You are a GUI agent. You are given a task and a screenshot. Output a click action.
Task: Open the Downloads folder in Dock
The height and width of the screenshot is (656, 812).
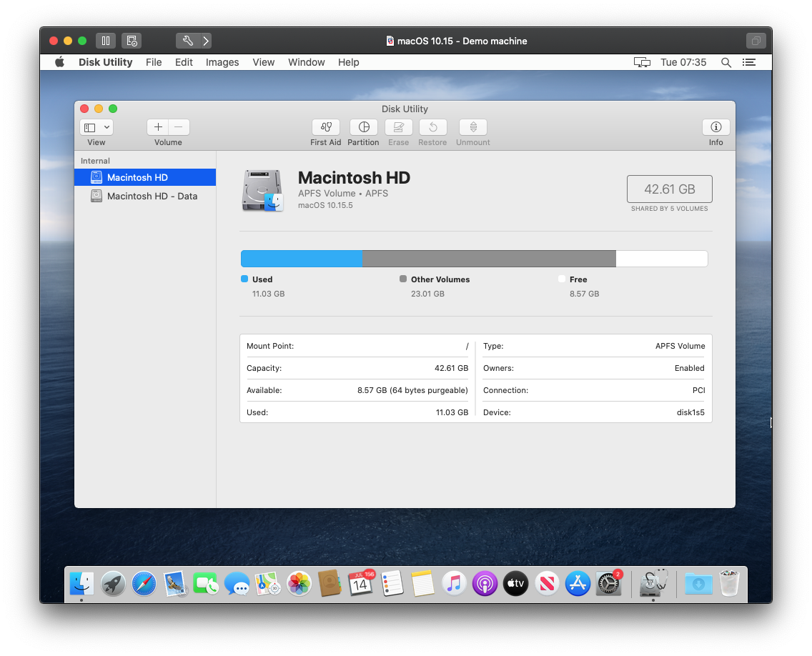(698, 584)
